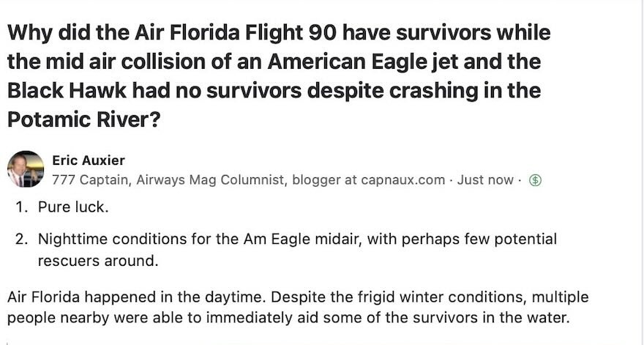644x345 pixels.
Task: Click the 'Just now' answer timestamp
Action: click(x=485, y=180)
